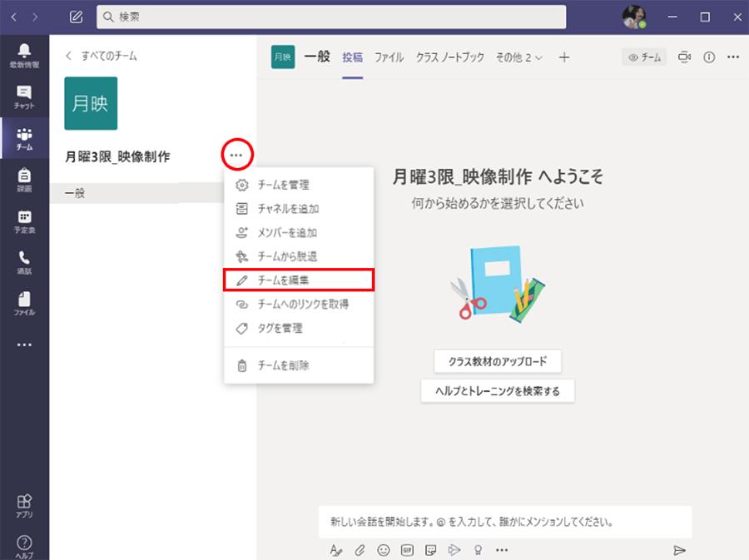Open Assignments in the left sidebar

pyautogui.click(x=24, y=180)
